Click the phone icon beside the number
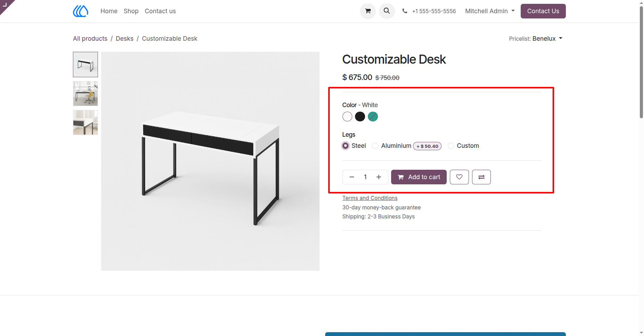This screenshot has width=644, height=336. pyautogui.click(x=405, y=11)
